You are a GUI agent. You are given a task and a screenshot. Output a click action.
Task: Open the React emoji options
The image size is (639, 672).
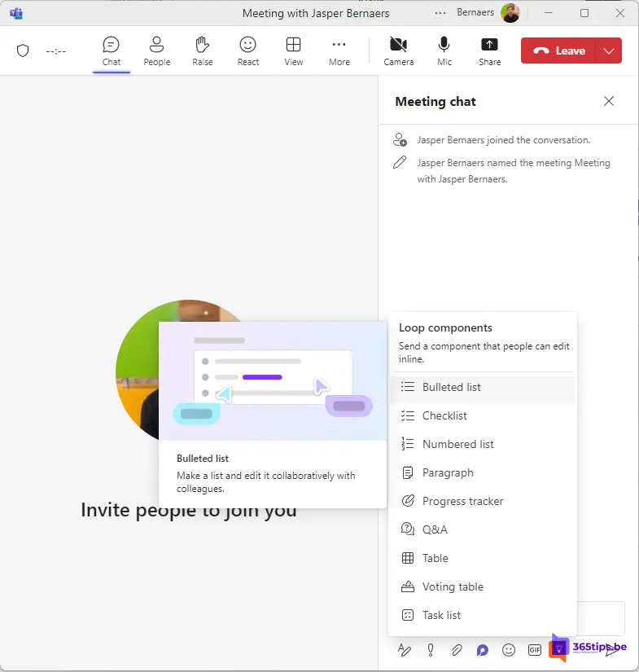pos(248,51)
